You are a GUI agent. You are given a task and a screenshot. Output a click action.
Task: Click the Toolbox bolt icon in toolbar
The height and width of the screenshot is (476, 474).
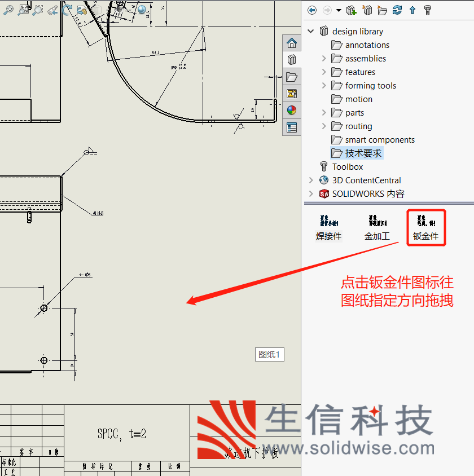click(x=428, y=10)
